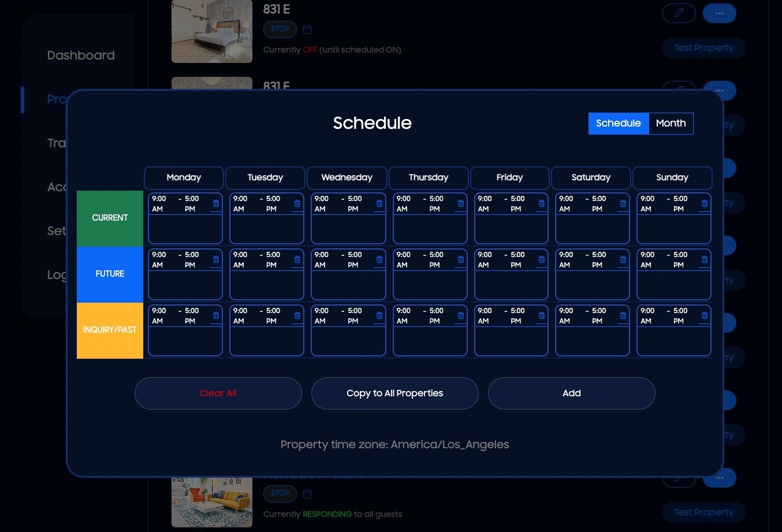Delete the Monday CURRENT schedule entry
Viewport: 782px width, 532px height.
215,203
